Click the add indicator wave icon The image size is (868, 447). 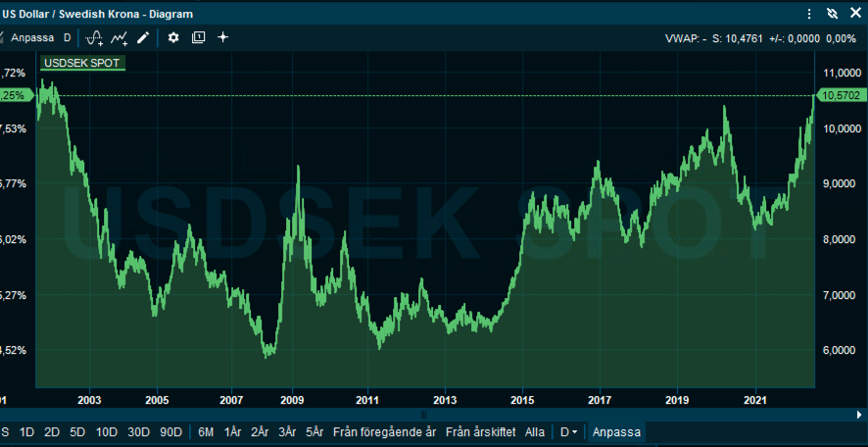95,37
